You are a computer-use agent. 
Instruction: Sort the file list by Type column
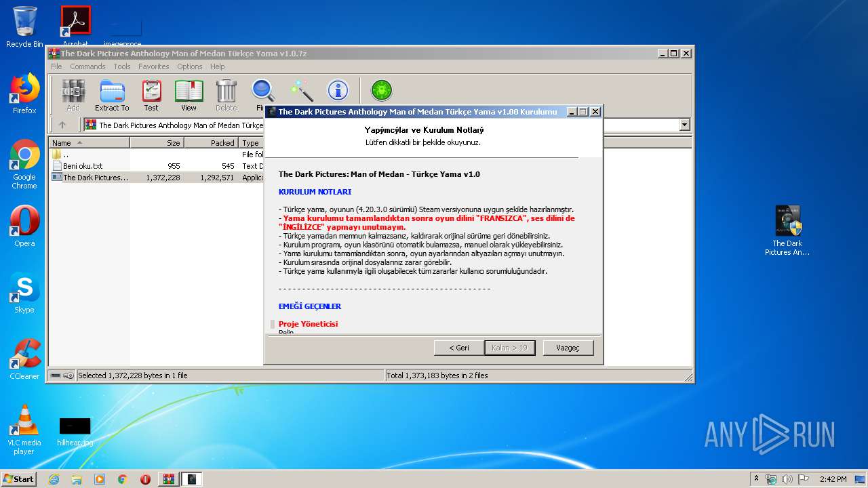(251, 143)
